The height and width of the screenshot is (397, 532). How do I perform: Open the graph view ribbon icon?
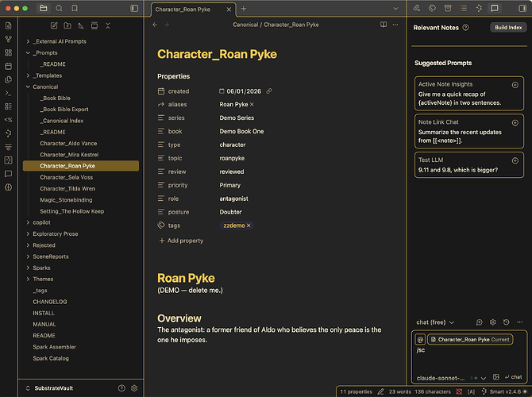coord(9,39)
